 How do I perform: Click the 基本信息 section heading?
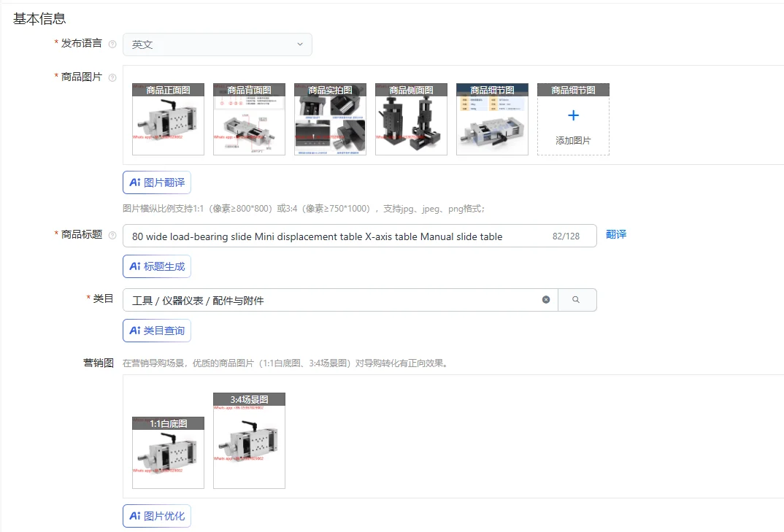tap(39, 19)
